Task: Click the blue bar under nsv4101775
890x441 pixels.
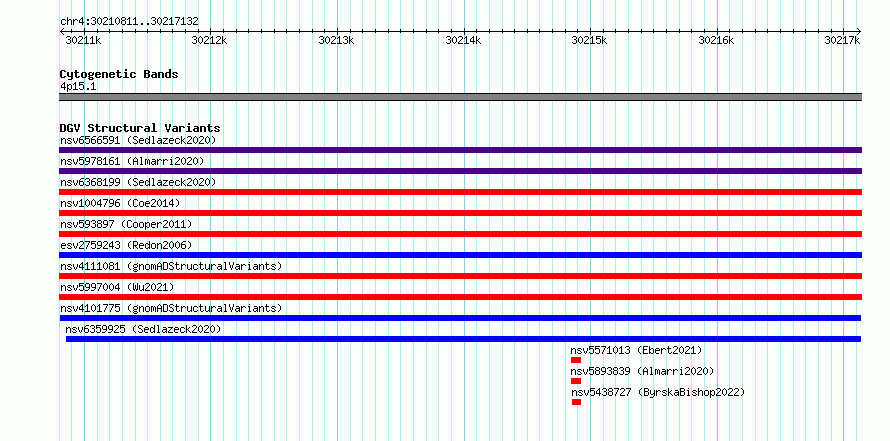Action: click(460, 318)
